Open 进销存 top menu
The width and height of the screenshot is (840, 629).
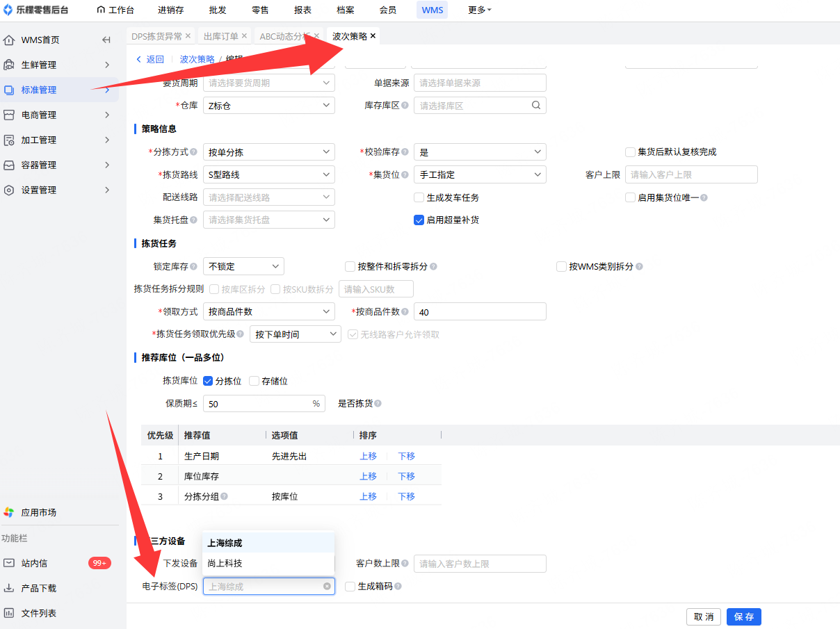coord(170,10)
